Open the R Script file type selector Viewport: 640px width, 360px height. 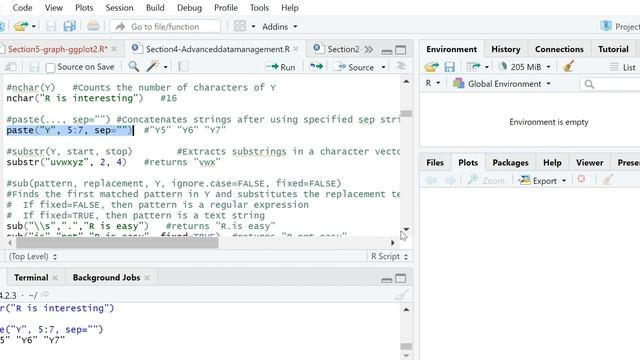point(389,256)
